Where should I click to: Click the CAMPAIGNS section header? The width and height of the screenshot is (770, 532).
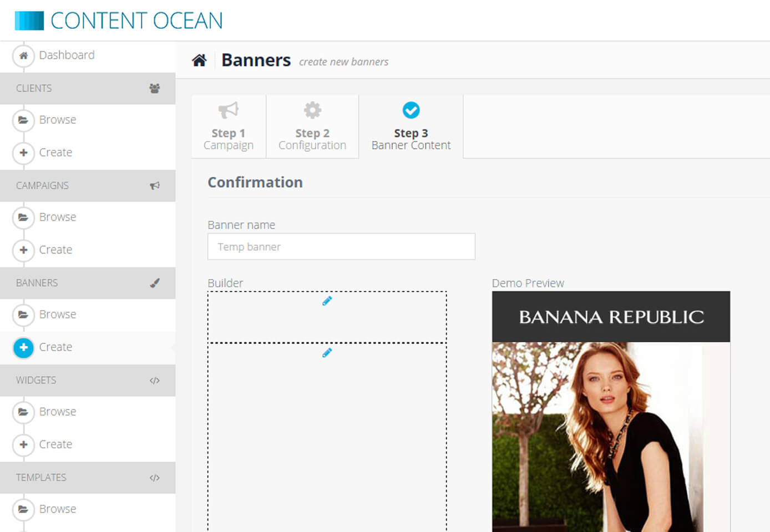pyautogui.click(x=88, y=186)
